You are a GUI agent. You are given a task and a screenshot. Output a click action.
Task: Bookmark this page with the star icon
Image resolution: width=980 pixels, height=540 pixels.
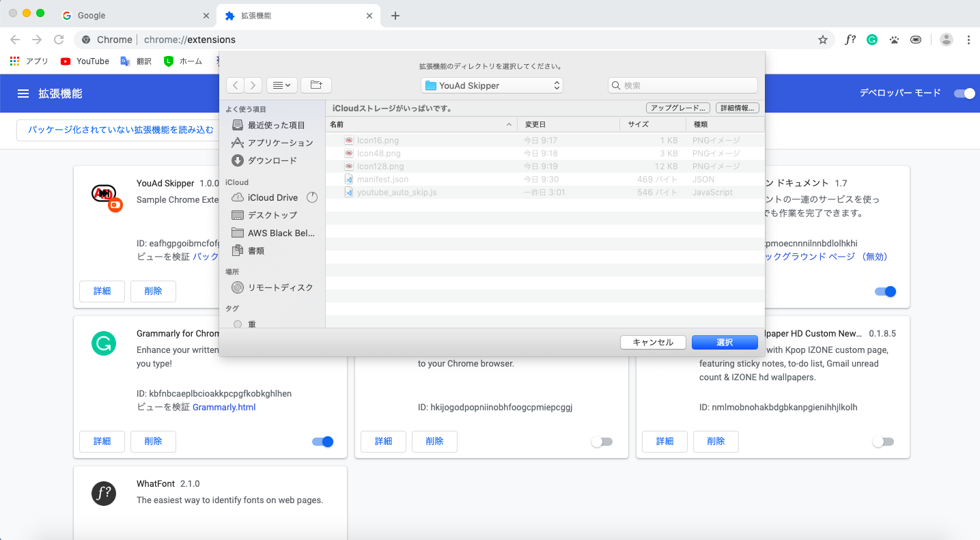(x=823, y=40)
